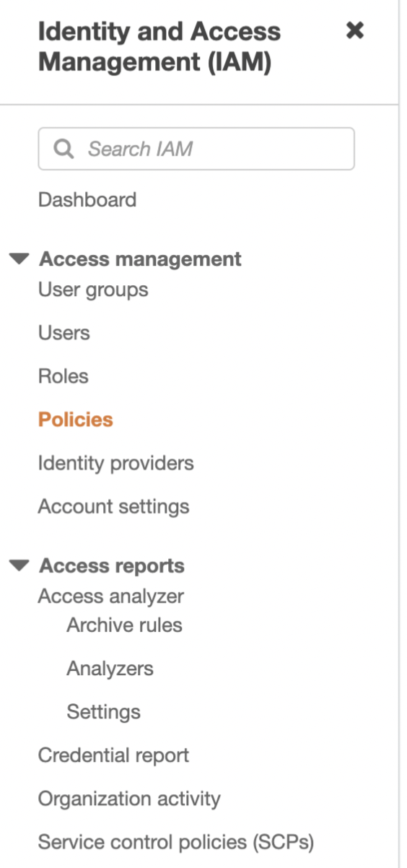Open the Dashboard page
This screenshot has width=407, height=868.
(x=87, y=199)
